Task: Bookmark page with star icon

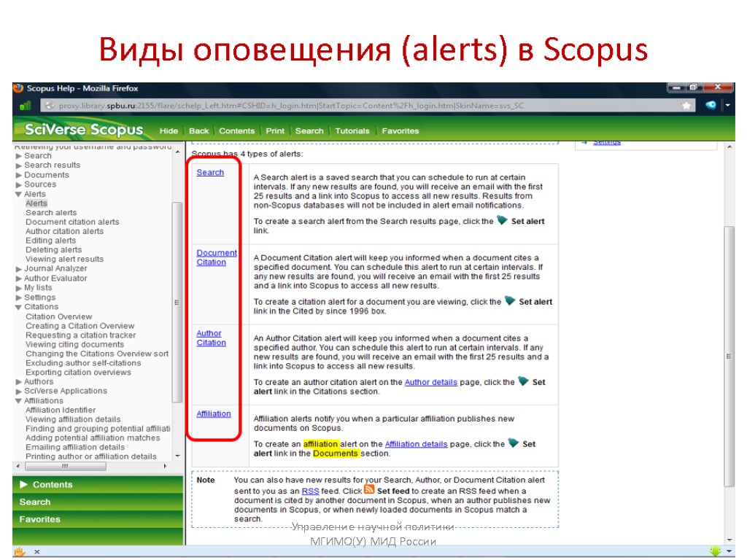Action: coord(686,105)
